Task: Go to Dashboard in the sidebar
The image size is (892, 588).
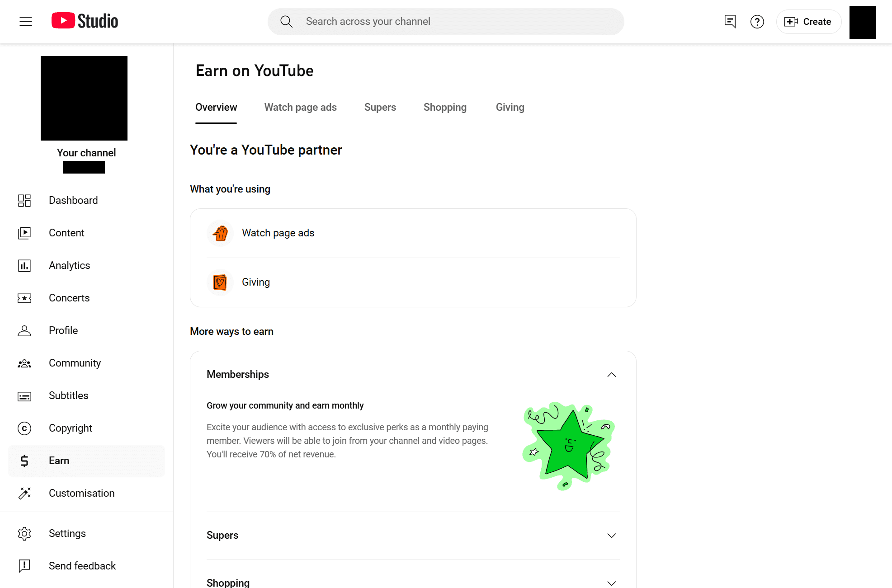Action: 86,200
